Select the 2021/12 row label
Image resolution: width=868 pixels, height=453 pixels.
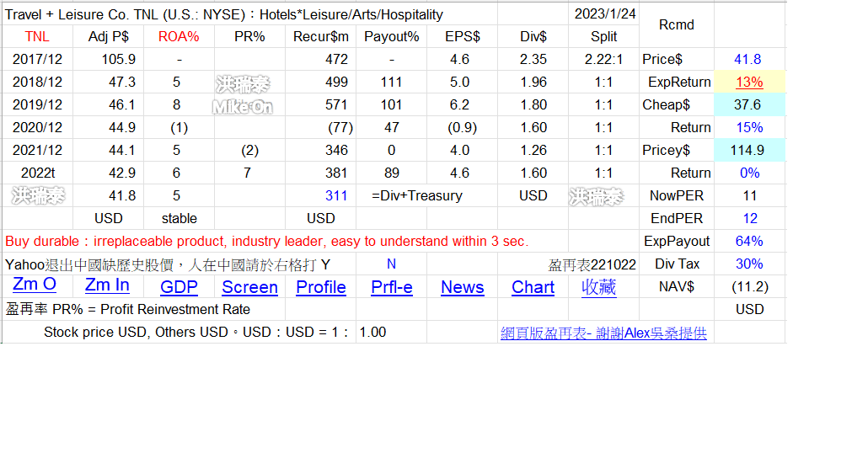pos(37,150)
